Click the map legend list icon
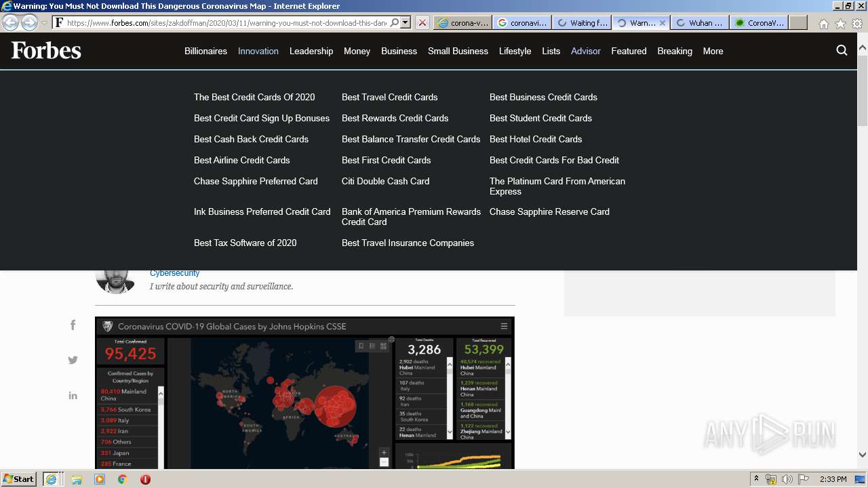 click(372, 346)
